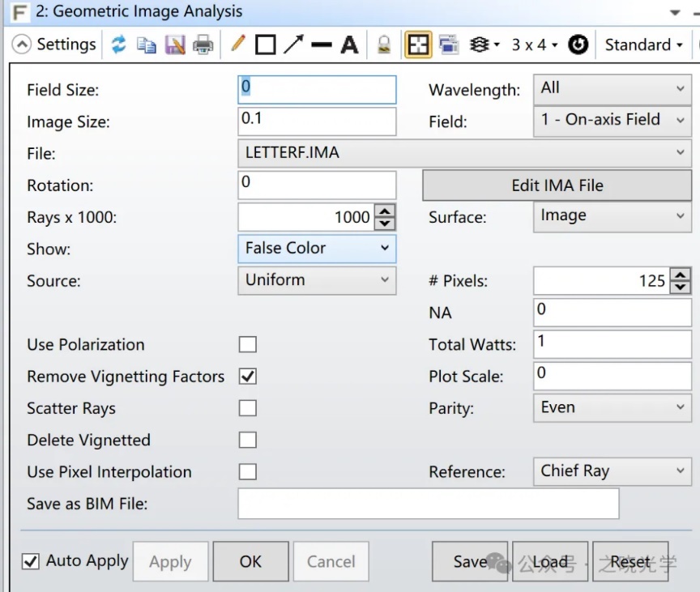
Task: Open the File dropdown showing LETTERF.IMA
Action: tap(463, 153)
